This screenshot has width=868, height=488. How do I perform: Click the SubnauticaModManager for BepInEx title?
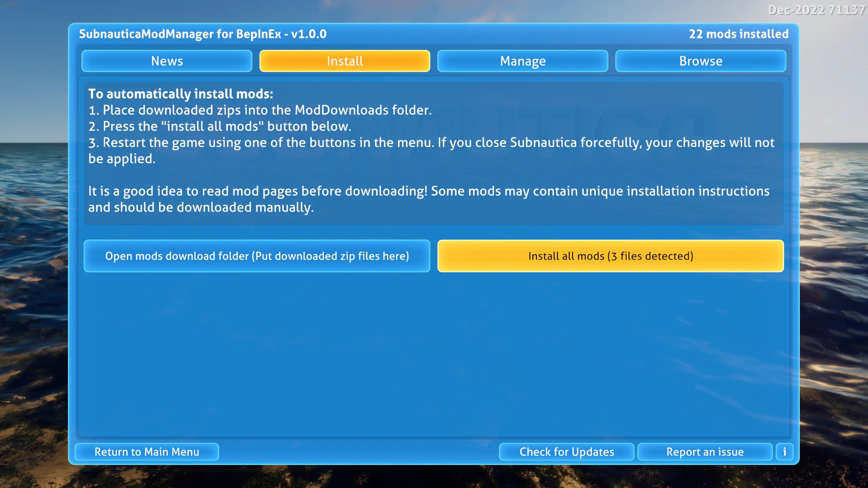203,34
